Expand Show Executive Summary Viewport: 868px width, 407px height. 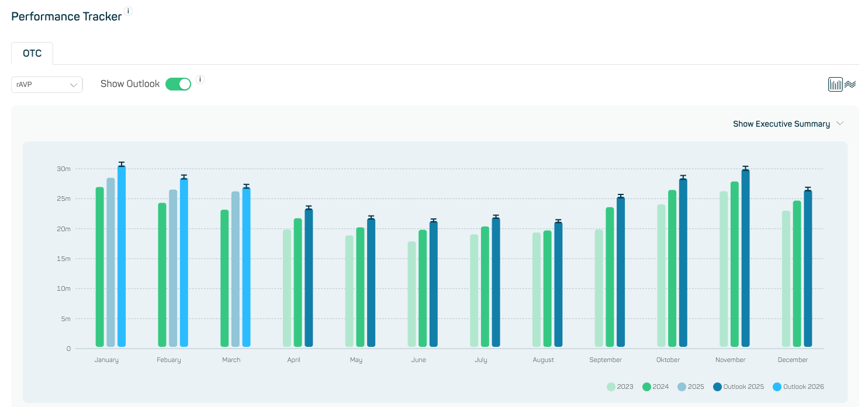789,124
